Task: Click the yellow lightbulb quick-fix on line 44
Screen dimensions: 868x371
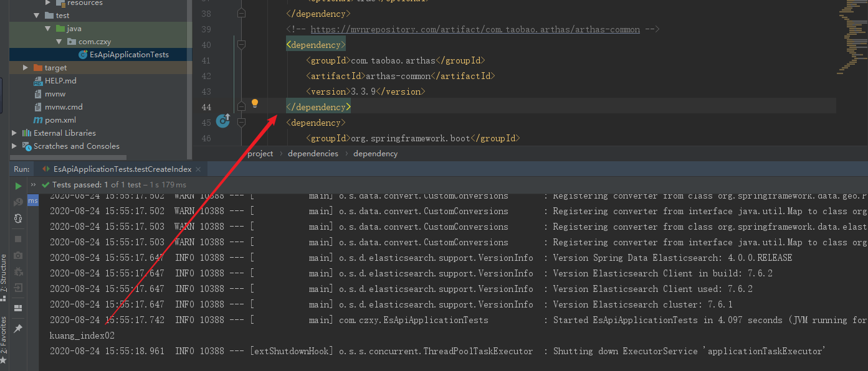Action: click(255, 103)
